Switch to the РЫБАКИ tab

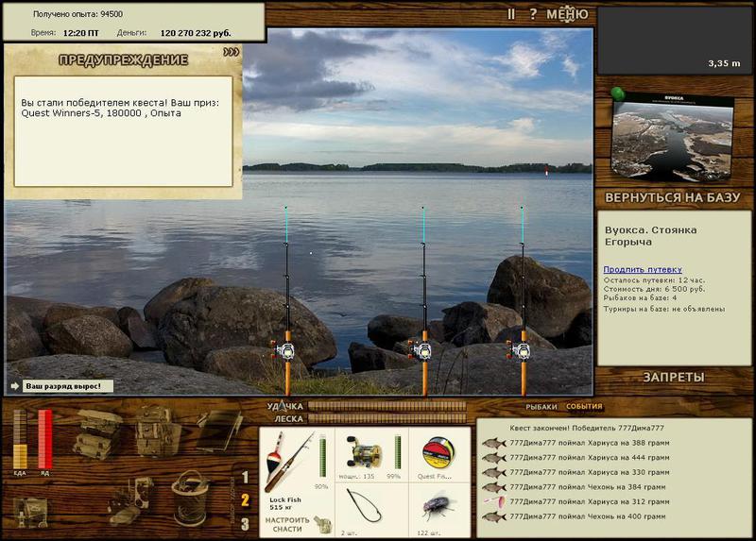[x=541, y=407]
